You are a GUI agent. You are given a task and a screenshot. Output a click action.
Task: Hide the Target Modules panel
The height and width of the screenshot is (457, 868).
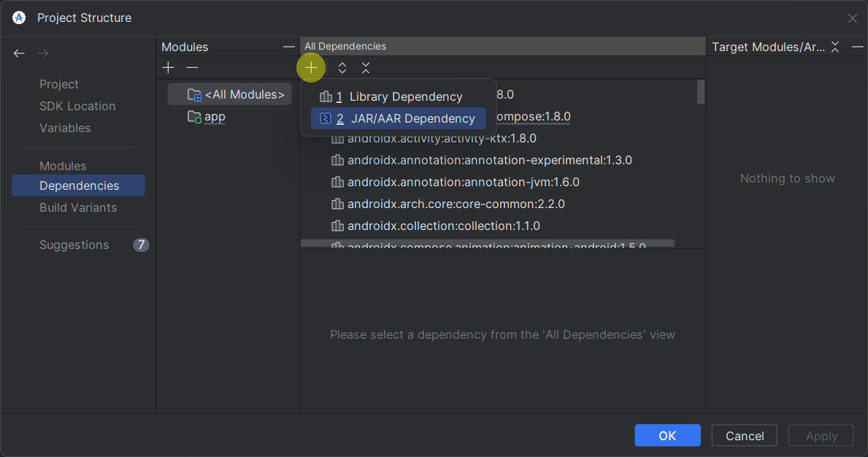(858, 46)
